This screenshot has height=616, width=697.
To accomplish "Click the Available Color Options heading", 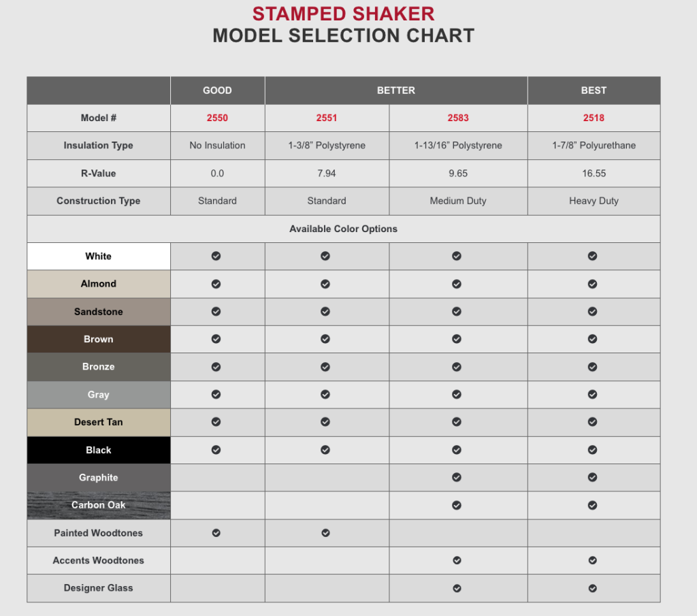I will [343, 229].
